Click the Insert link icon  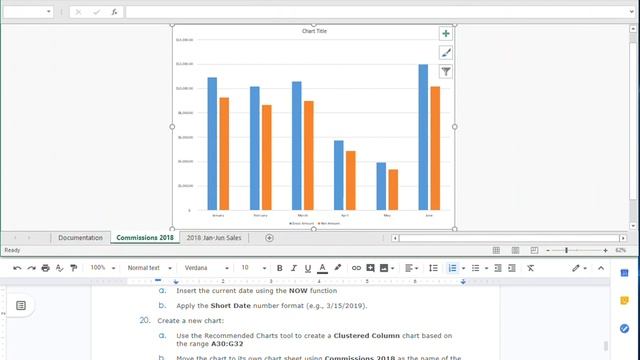click(356, 268)
